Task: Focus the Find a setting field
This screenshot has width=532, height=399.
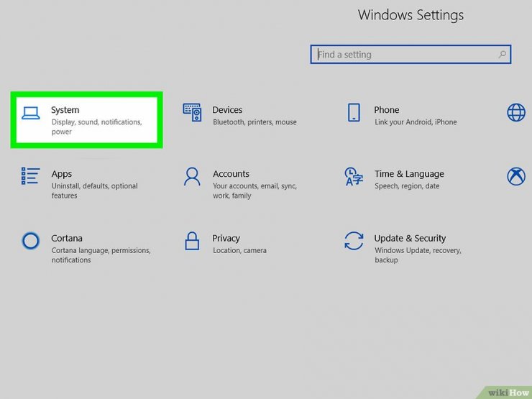Action: click(x=411, y=55)
